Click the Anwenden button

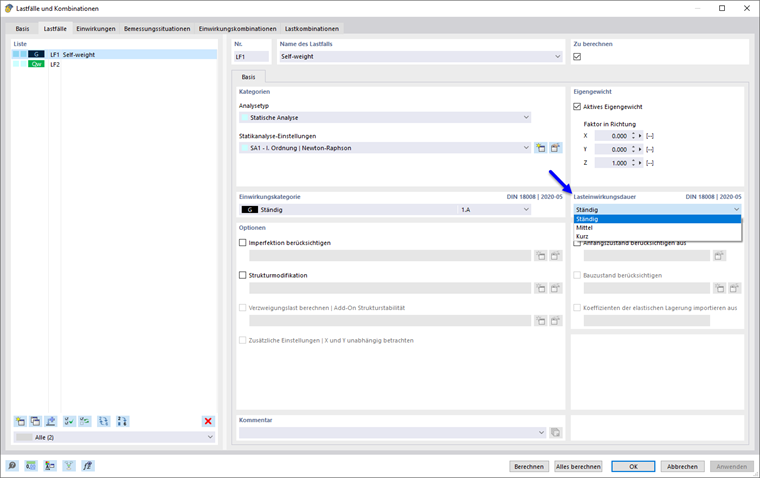(x=731, y=466)
